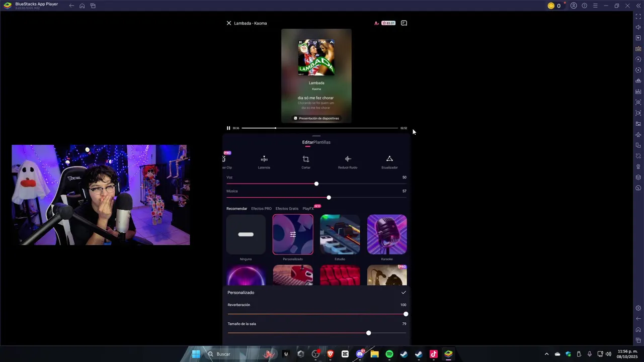Open Presentación de diapositivas

tap(316, 118)
